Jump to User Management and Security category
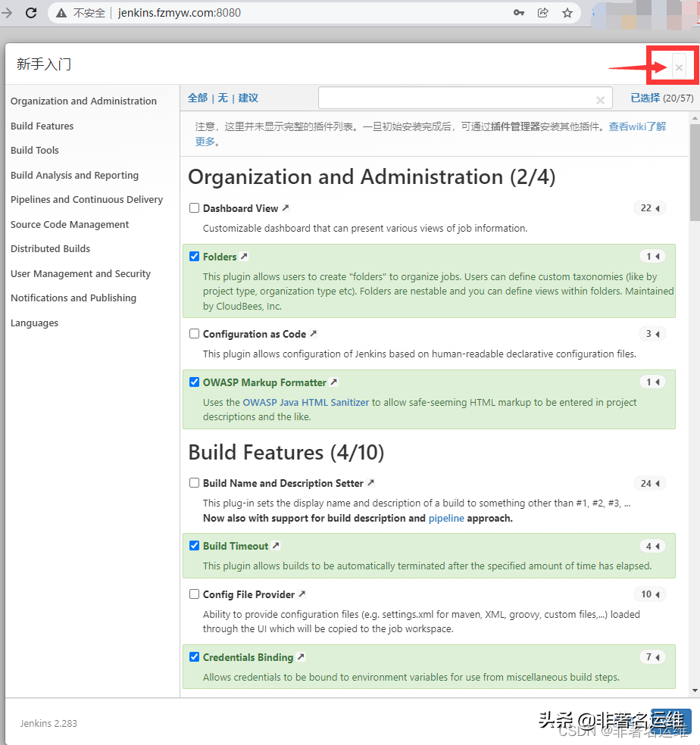Viewport: 700px width, 745px height. 80,273
